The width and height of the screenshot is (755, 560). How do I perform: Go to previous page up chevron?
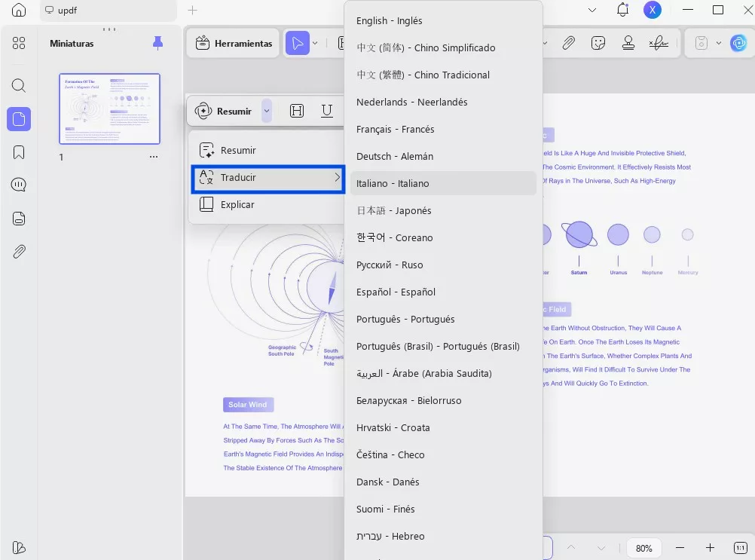coord(571,548)
